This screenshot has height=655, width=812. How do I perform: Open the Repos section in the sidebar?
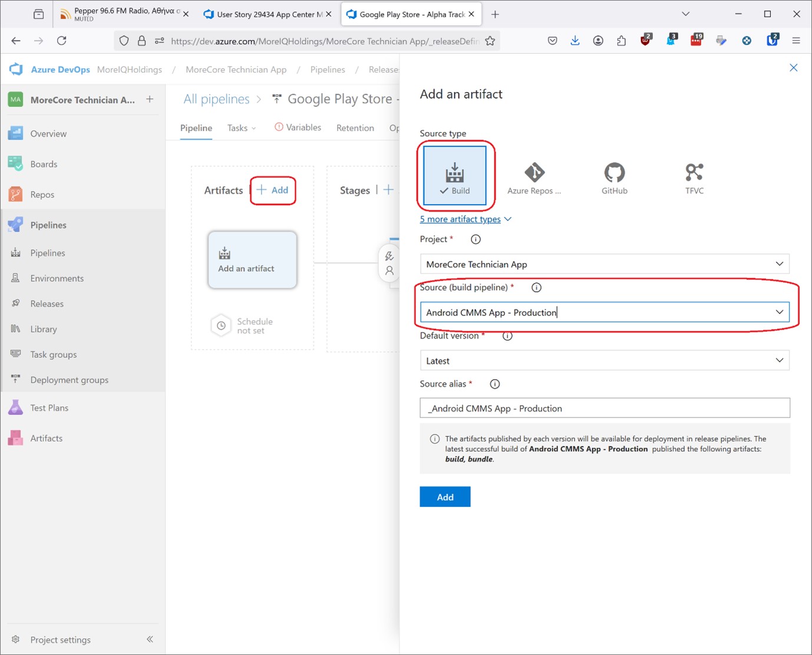pyautogui.click(x=42, y=194)
